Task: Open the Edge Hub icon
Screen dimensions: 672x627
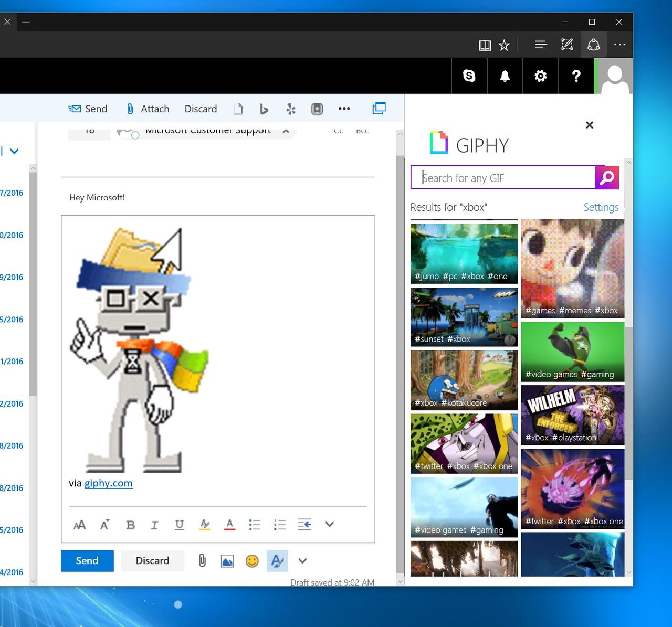Action: 541,45
